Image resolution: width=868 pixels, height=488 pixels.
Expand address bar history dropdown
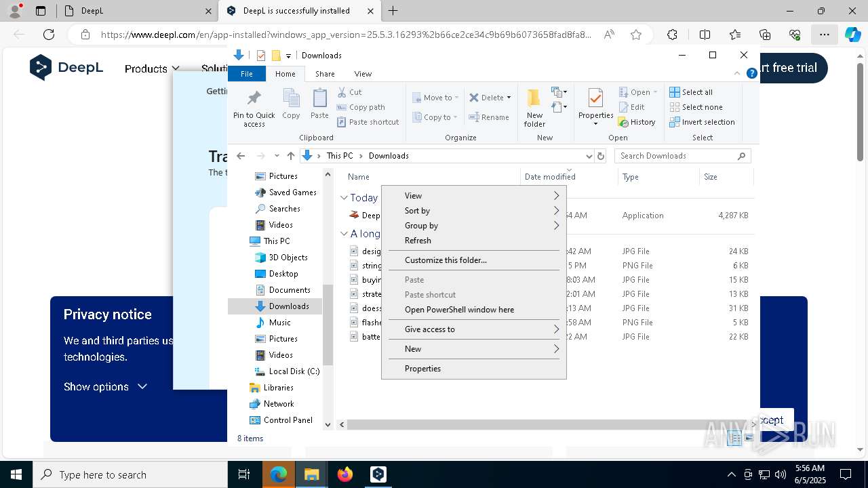coord(588,156)
